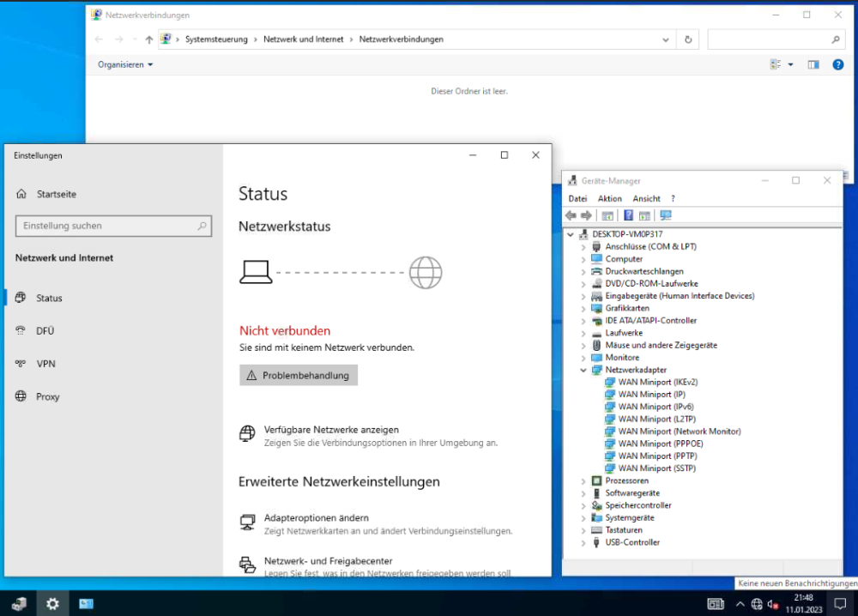Screen dimensions: 858x616
Task: Expand Monitore node
Action: click(583, 359)
